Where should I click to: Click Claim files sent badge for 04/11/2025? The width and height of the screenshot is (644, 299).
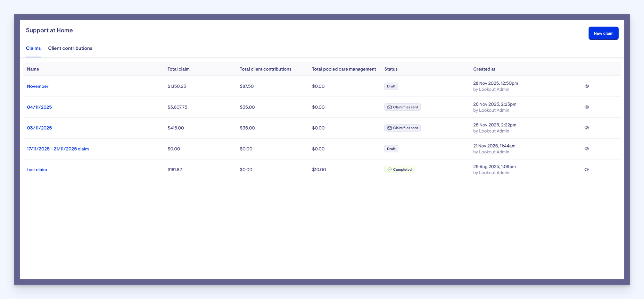[x=402, y=107]
